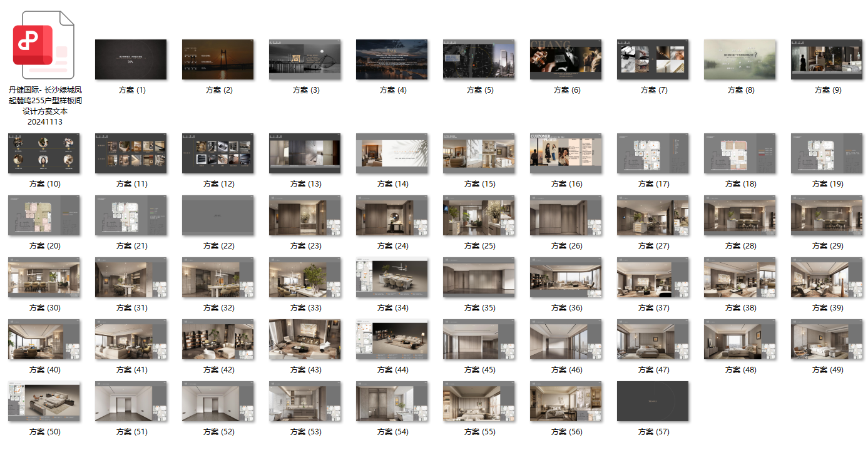Select the 方案 (16) customer profile thumbnail
The image size is (868, 450).
coord(566,153)
